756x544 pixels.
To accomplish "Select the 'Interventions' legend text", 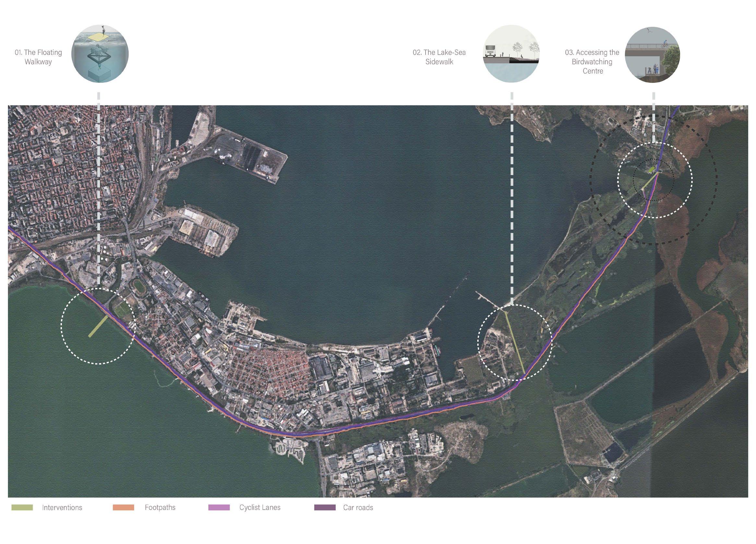I will click(x=62, y=507).
